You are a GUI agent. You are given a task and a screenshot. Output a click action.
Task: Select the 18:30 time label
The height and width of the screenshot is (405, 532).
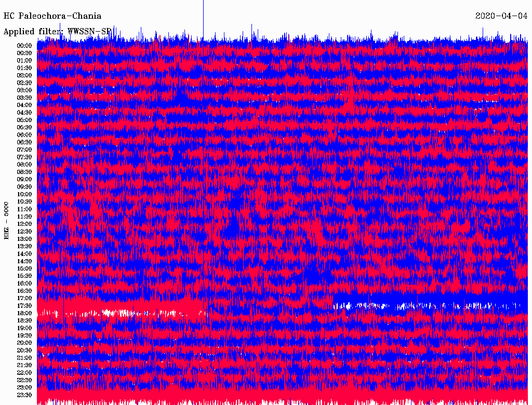point(24,320)
